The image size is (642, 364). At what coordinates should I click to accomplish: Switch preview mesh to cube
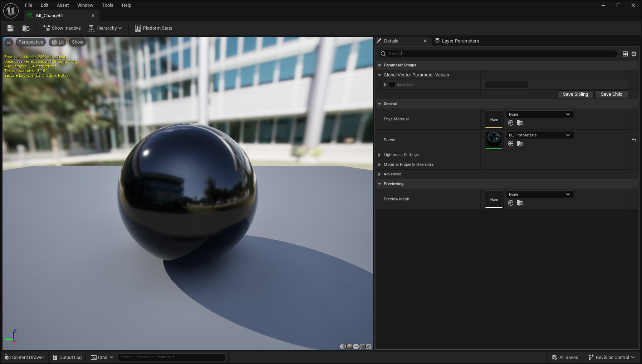pos(362,346)
